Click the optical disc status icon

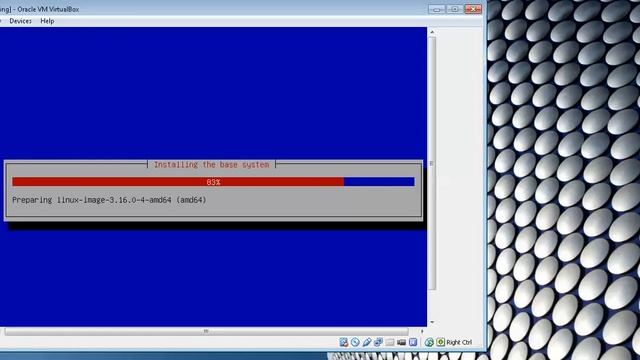tap(355, 342)
